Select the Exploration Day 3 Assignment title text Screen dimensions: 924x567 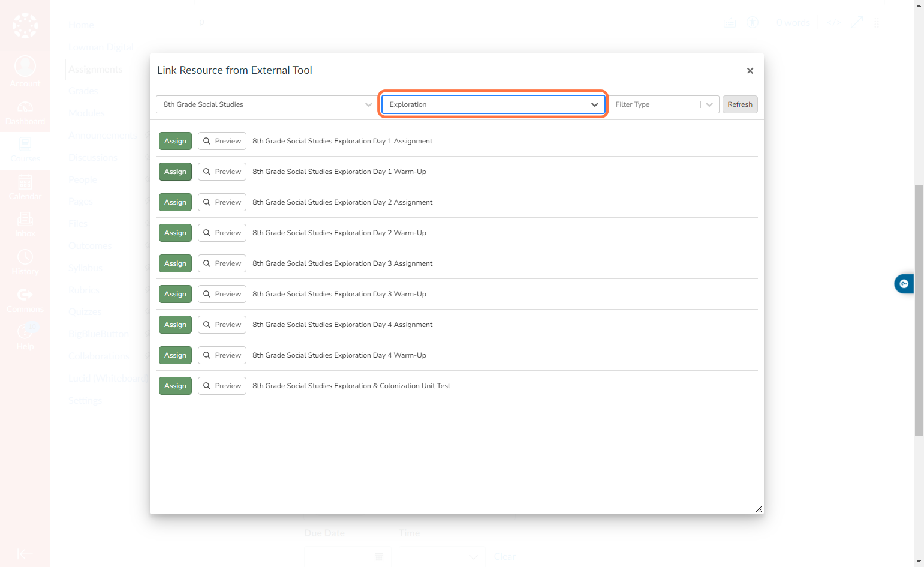342,263
